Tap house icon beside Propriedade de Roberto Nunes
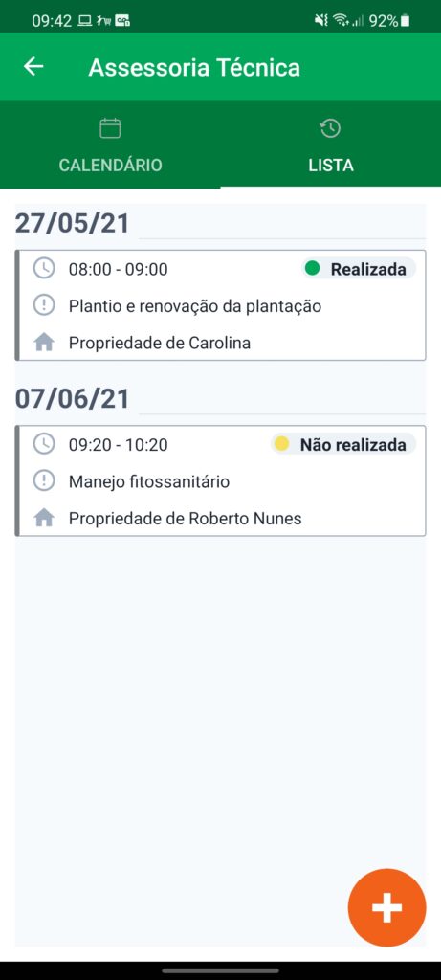Viewport: 441px width, 980px height. click(x=44, y=518)
